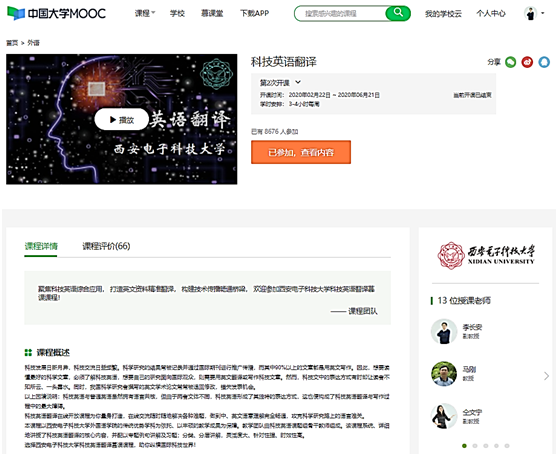
Task: Focus the course search input field
Action: pos(341,14)
